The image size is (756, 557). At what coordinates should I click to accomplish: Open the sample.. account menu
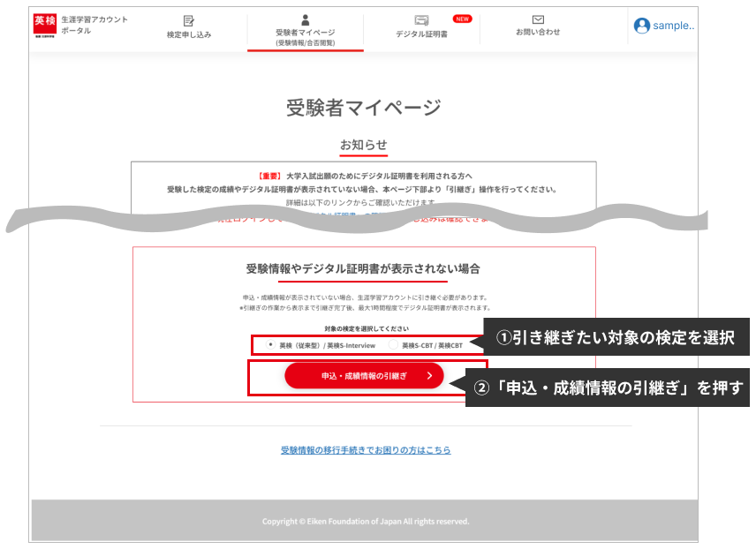(673, 26)
